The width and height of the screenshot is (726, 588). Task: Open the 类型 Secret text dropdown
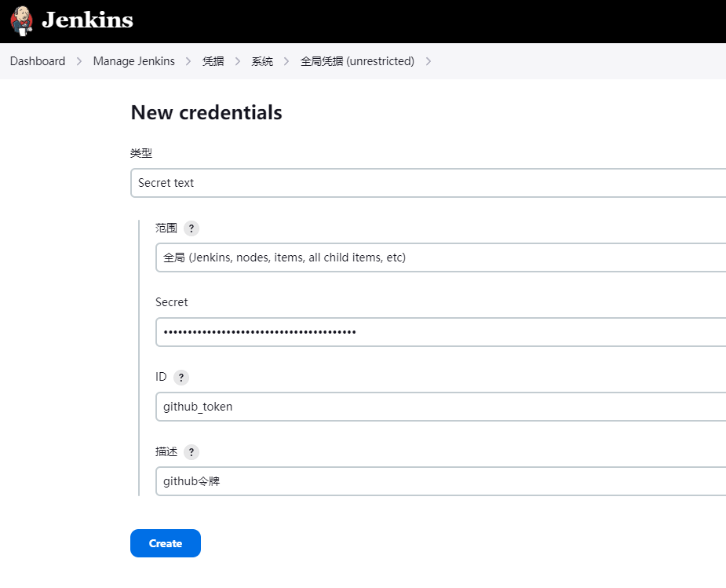429,183
